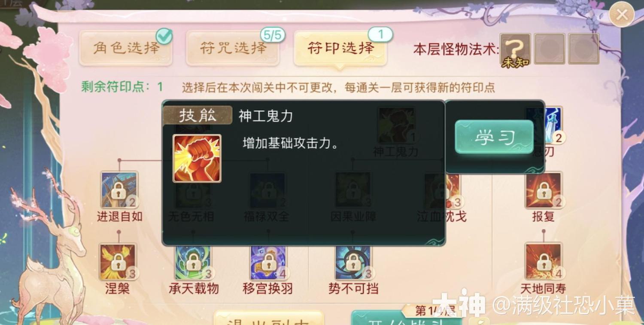
Task: Switch to the 角色选择 tab
Action: coord(126,48)
